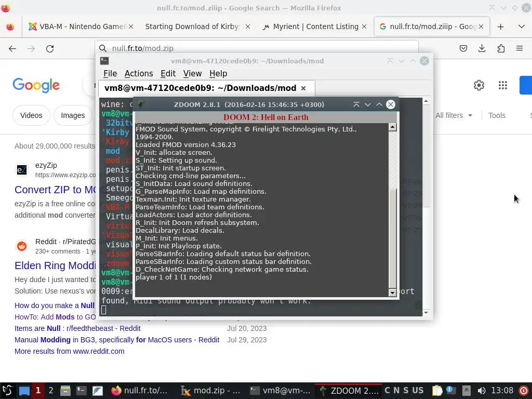
Task: Expand the list all tabs chevron
Action: coord(522,26)
